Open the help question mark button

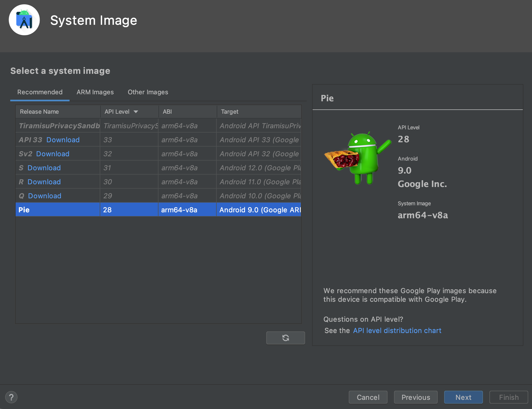click(x=11, y=397)
